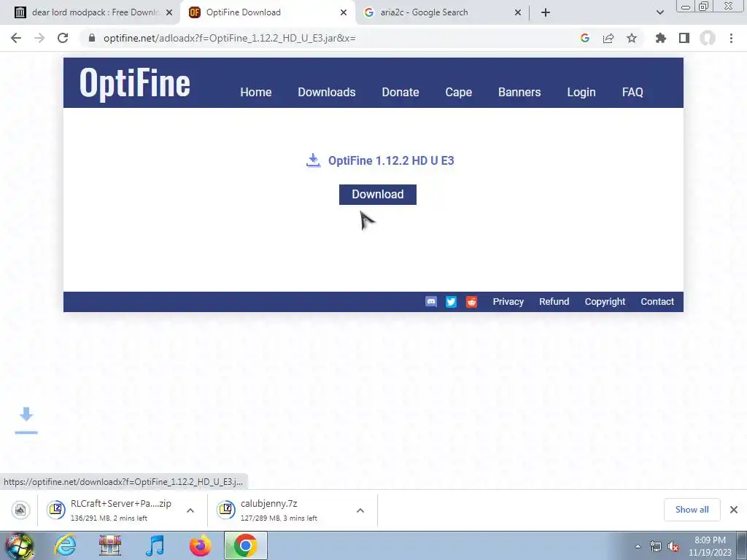Click the Archive.org icon in downloads bar
747x560 pixels.
tap(20, 510)
